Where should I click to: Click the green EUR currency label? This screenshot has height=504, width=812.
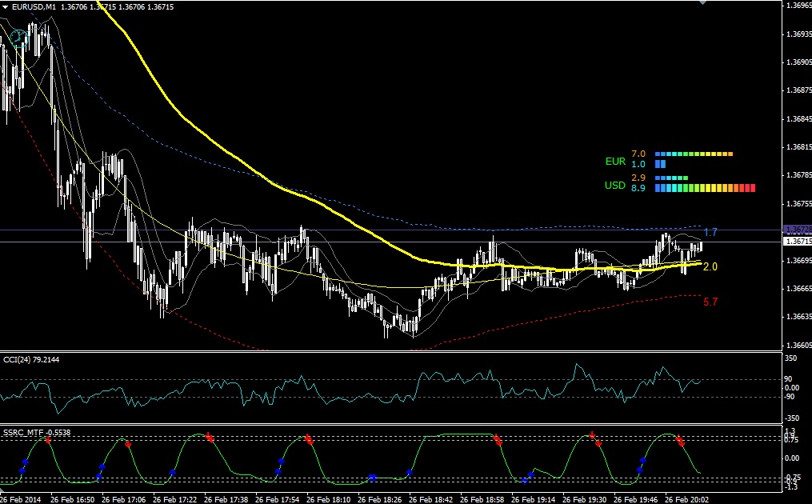click(615, 162)
